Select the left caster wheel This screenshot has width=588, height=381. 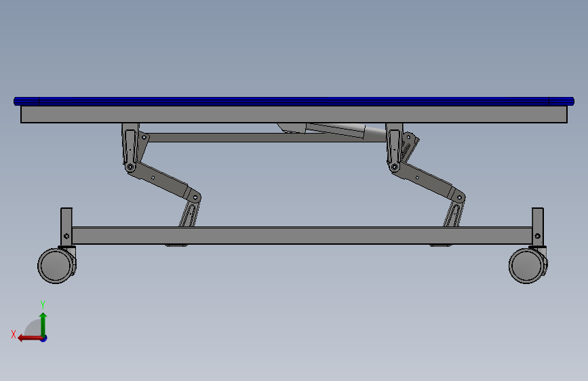click(56, 266)
